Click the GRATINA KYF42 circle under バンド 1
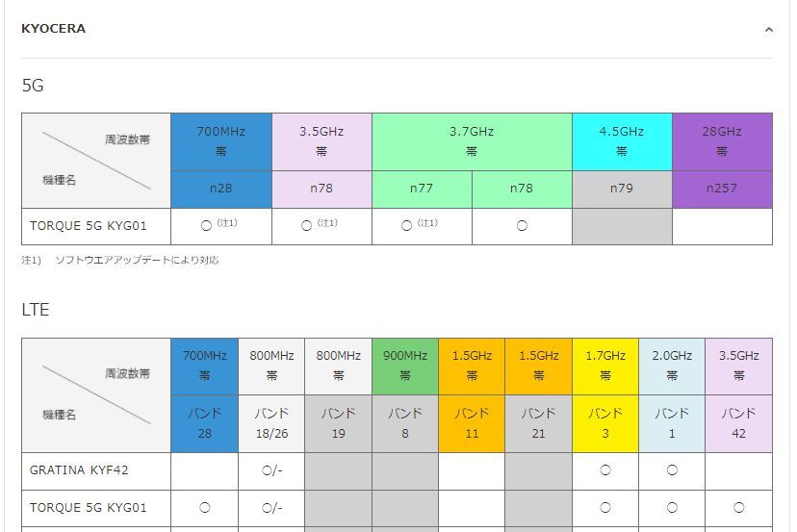797x532 pixels. pos(672,470)
